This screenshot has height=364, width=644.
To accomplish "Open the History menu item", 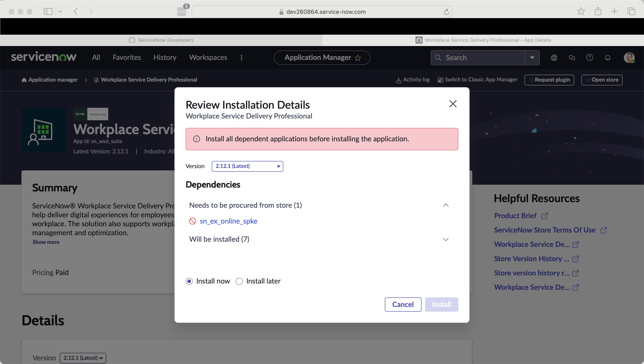I will pyautogui.click(x=165, y=57).
